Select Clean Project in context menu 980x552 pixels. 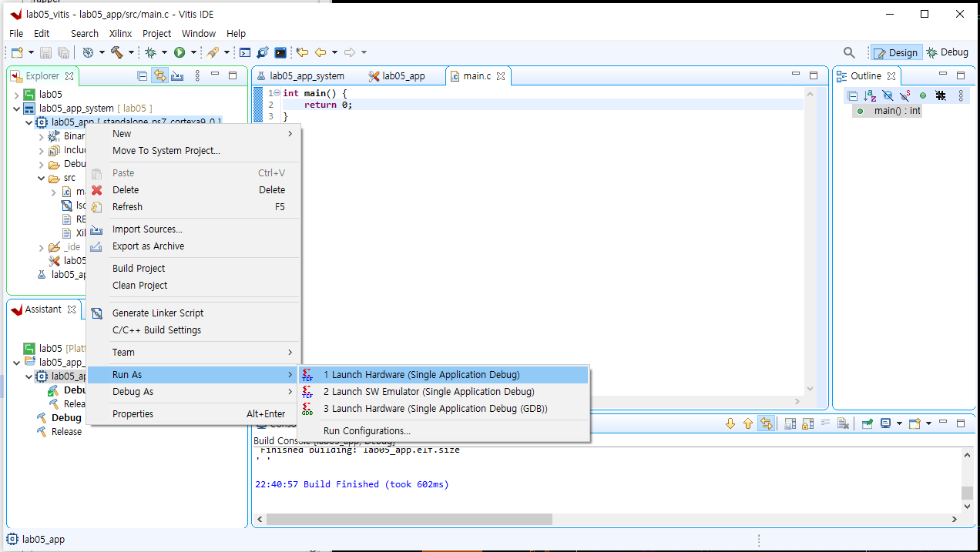coord(193,286)
